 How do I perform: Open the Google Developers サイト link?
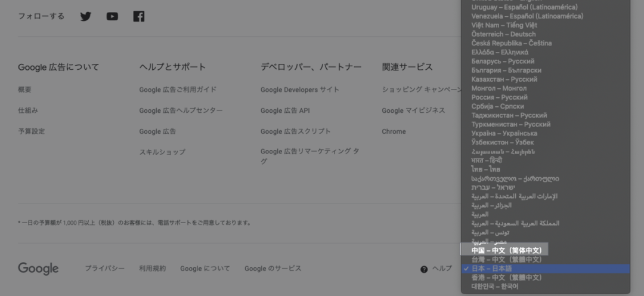299,90
